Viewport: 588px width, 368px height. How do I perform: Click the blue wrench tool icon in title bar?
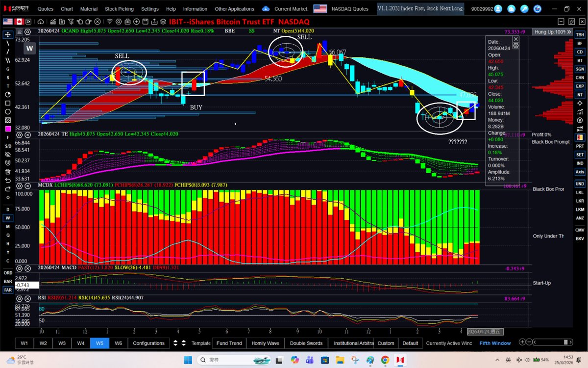(523, 9)
